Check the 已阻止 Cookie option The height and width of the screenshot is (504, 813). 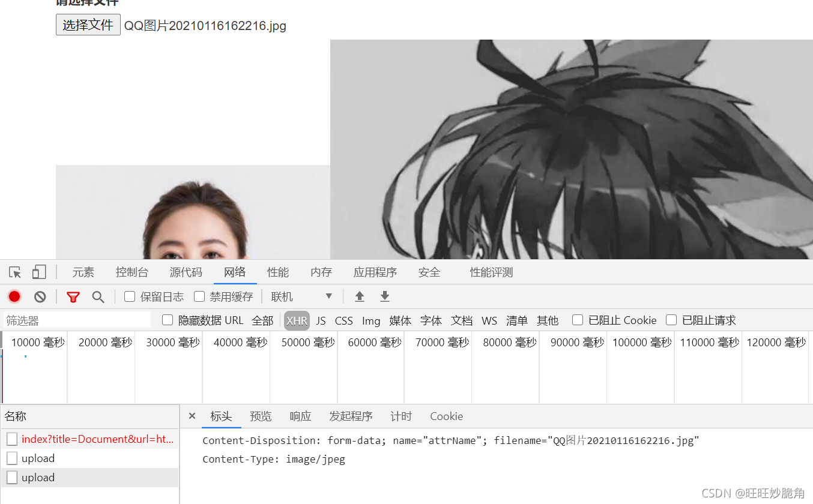click(x=578, y=320)
